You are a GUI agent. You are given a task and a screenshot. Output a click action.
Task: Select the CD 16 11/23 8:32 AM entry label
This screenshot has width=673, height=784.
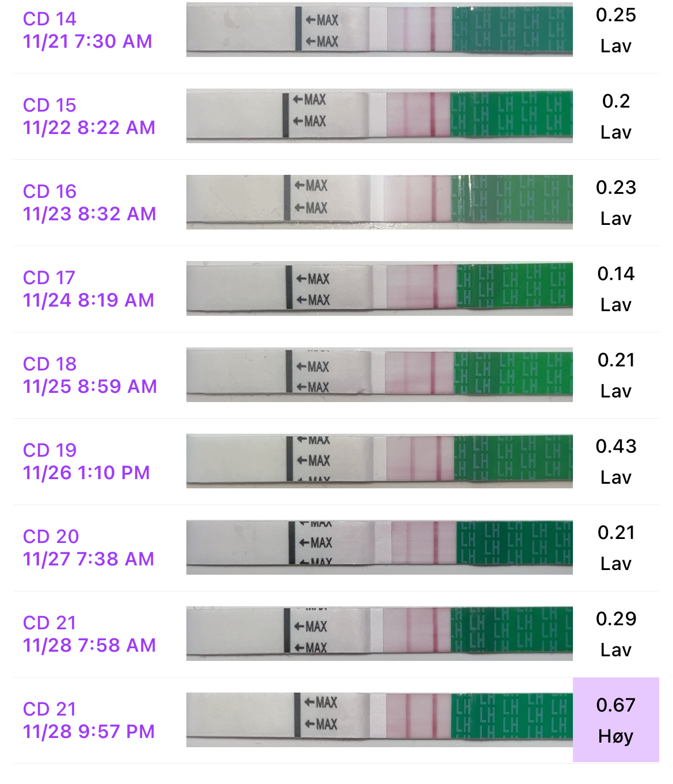click(89, 202)
